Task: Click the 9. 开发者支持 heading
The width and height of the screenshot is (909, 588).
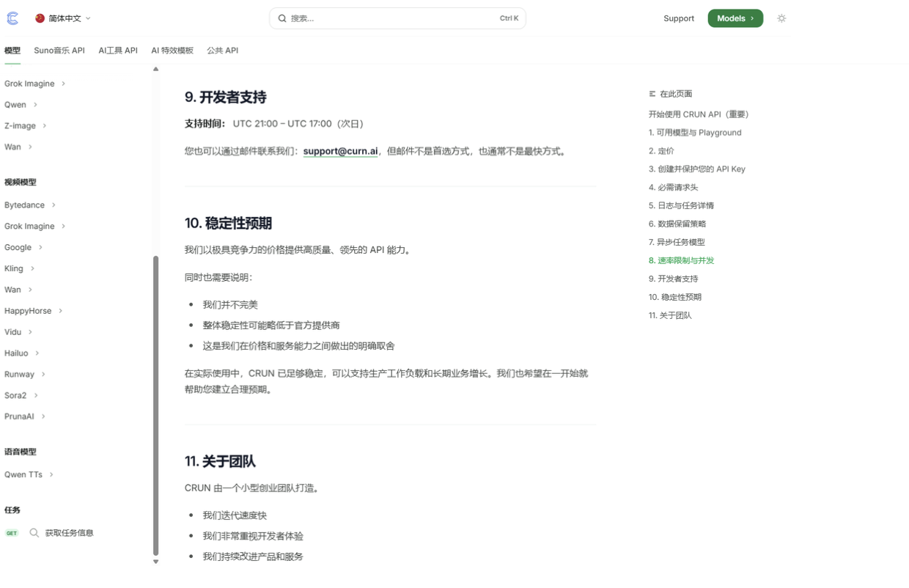Action: coord(225,98)
